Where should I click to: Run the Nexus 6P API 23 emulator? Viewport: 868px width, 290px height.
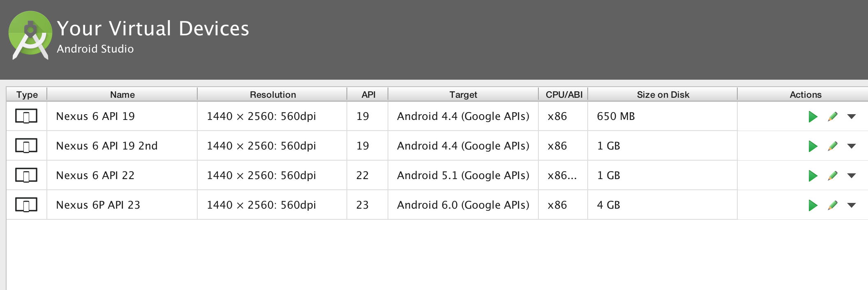pyautogui.click(x=813, y=205)
